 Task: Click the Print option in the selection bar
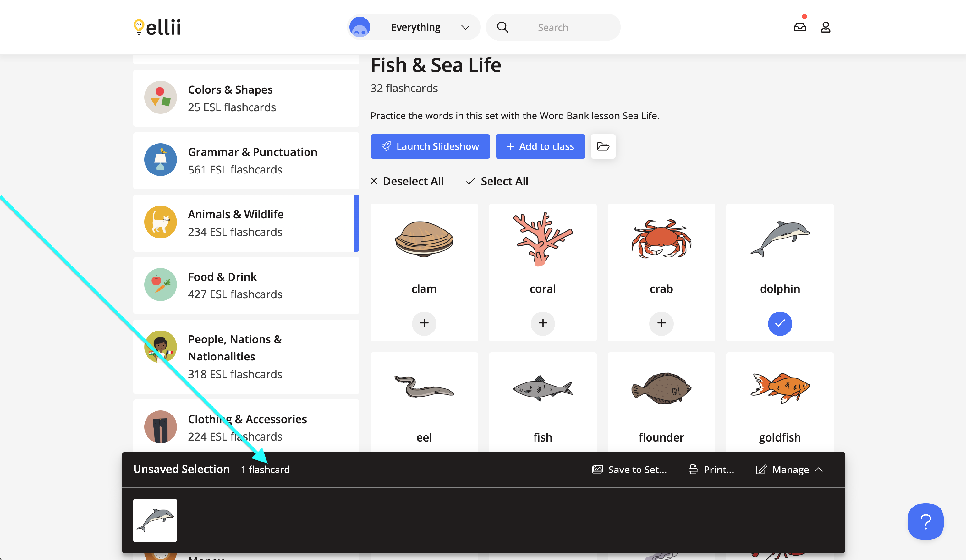click(712, 469)
